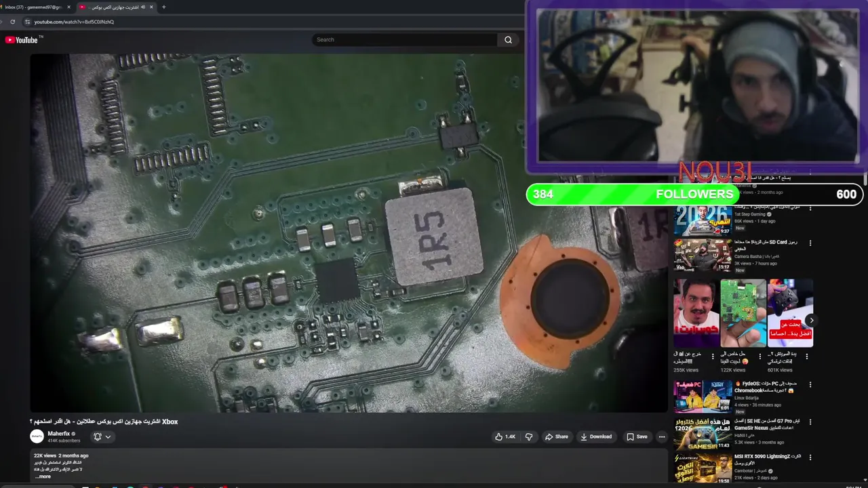
Task: Close the Inbox (37) tab
Action: (x=68, y=7)
